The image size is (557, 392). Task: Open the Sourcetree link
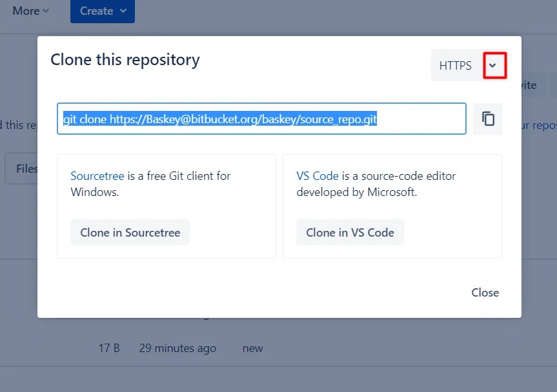97,175
